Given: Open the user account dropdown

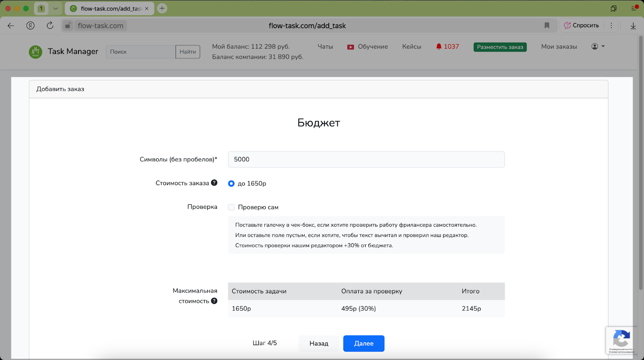Looking at the screenshot, I should coord(598,47).
